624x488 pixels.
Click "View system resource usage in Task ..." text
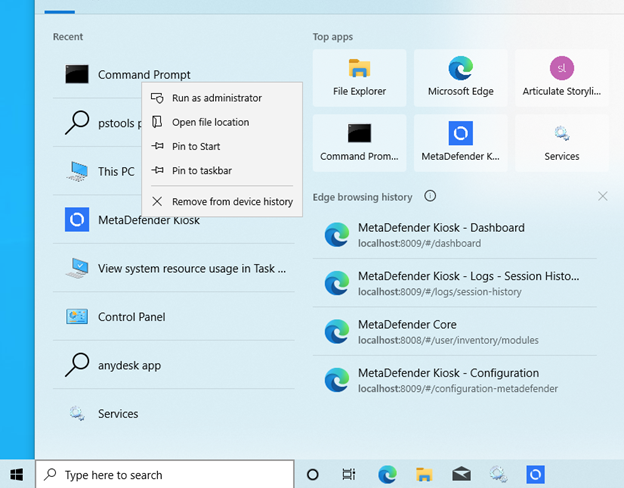coord(192,269)
